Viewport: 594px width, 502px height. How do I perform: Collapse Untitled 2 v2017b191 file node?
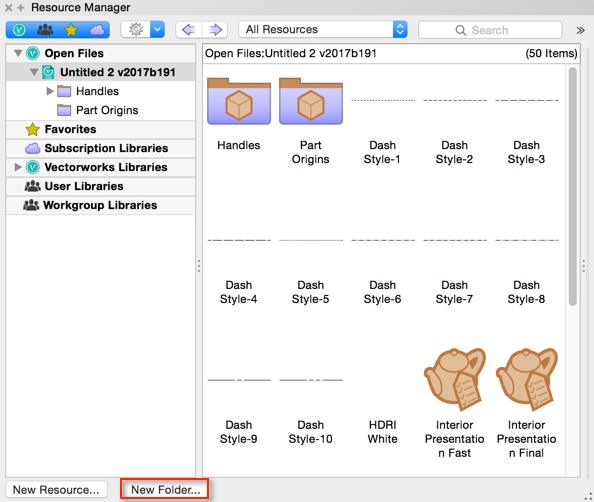click(34, 72)
